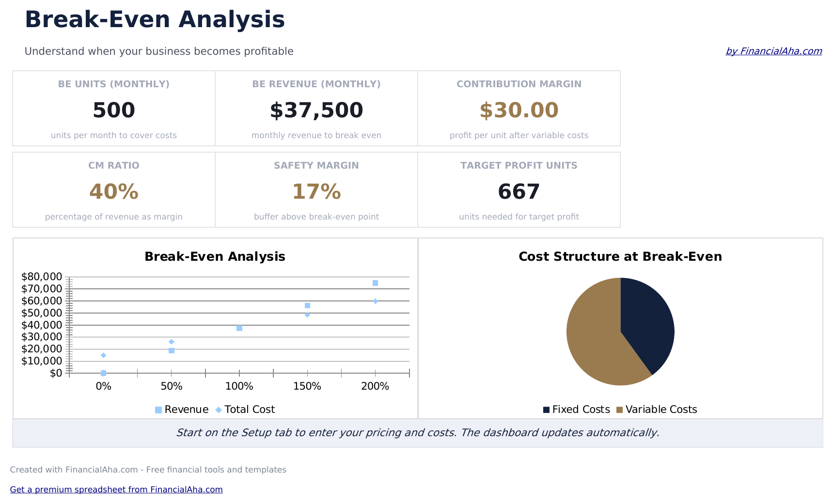Click the Total Cost point at 0%
The height and width of the screenshot is (504, 833).
point(103,355)
